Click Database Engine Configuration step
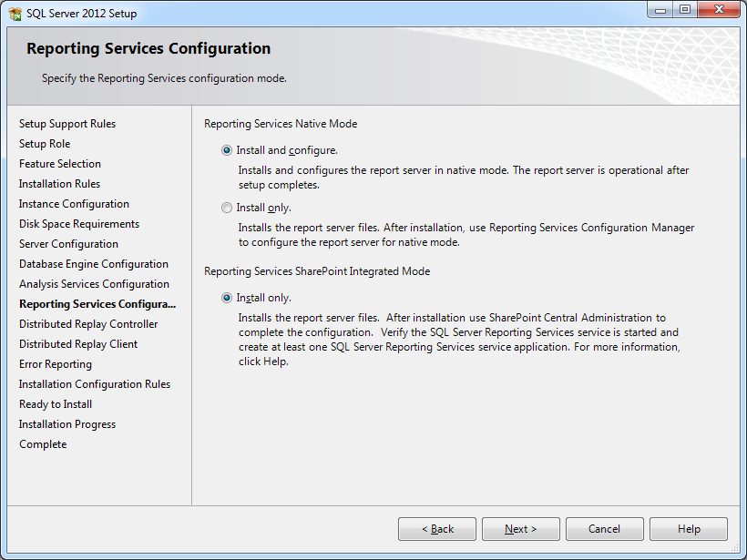Image resolution: width=747 pixels, height=560 pixels. point(93,264)
